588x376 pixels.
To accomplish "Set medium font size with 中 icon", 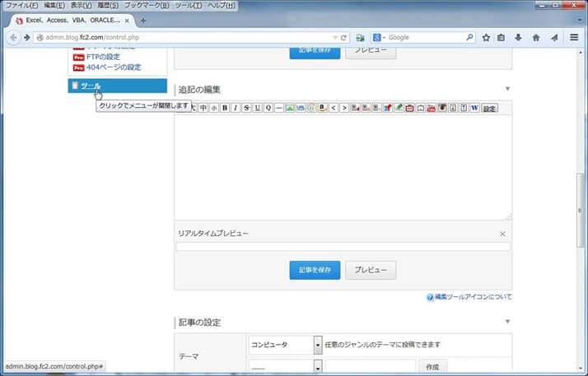I will (x=203, y=108).
